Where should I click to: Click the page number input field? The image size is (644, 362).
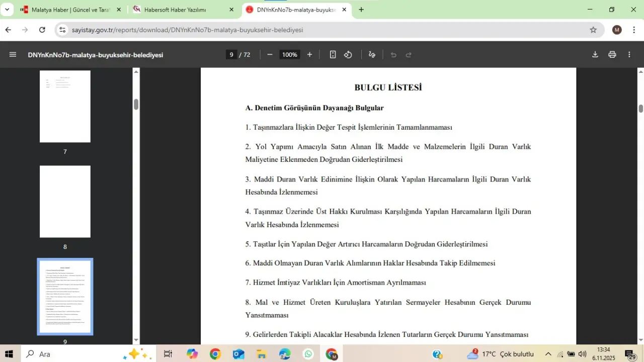pyautogui.click(x=231, y=55)
